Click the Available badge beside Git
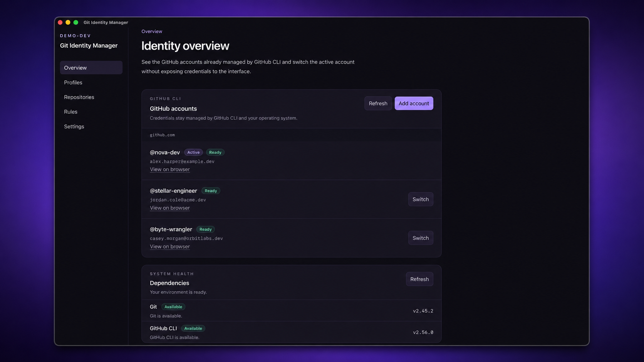 [173, 307]
